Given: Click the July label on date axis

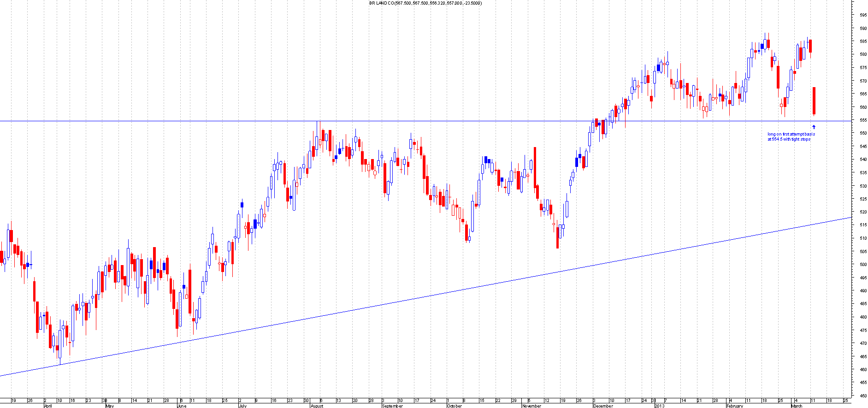Looking at the screenshot, I should [x=242, y=406].
